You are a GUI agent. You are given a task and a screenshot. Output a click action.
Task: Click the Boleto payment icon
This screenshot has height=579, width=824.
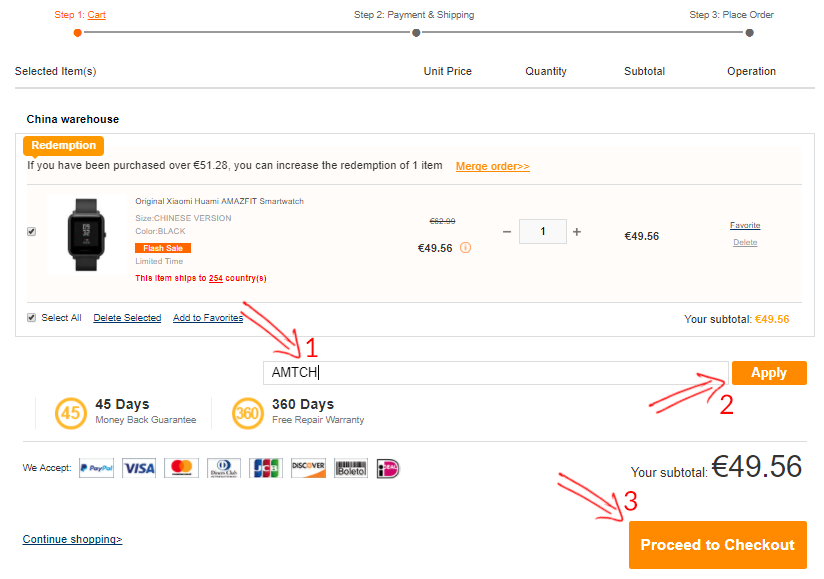(351, 468)
